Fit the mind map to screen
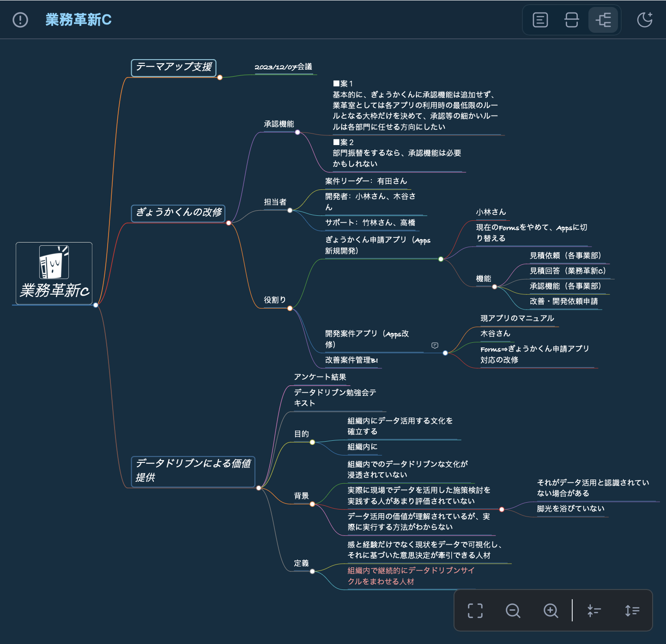 [x=475, y=611]
